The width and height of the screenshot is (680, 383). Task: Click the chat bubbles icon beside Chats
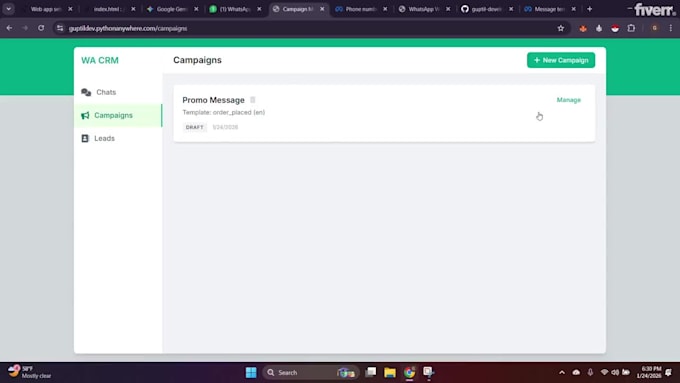[86, 92]
